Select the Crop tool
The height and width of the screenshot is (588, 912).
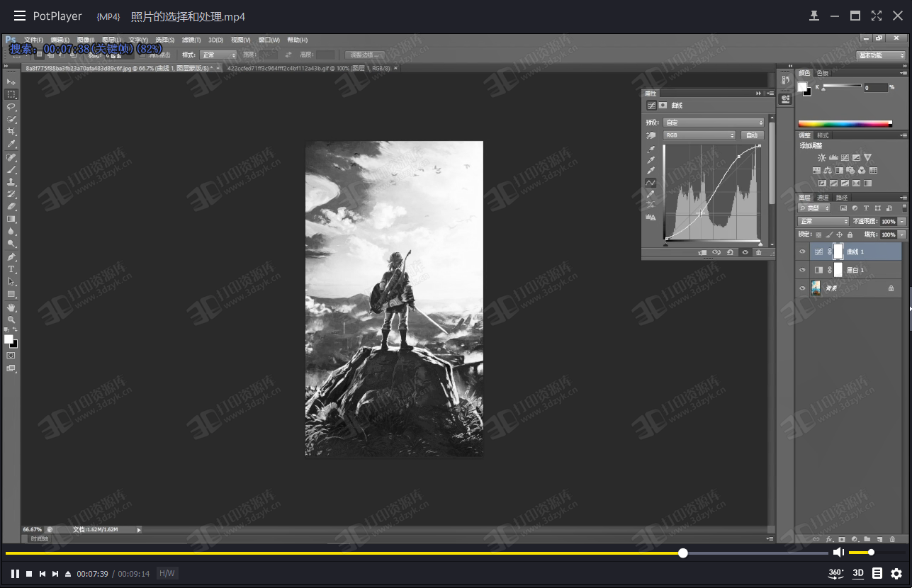pyautogui.click(x=11, y=132)
